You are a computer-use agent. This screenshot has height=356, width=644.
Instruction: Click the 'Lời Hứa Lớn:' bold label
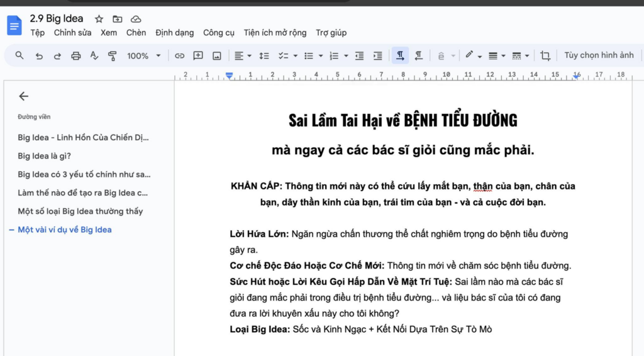click(259, 234)
